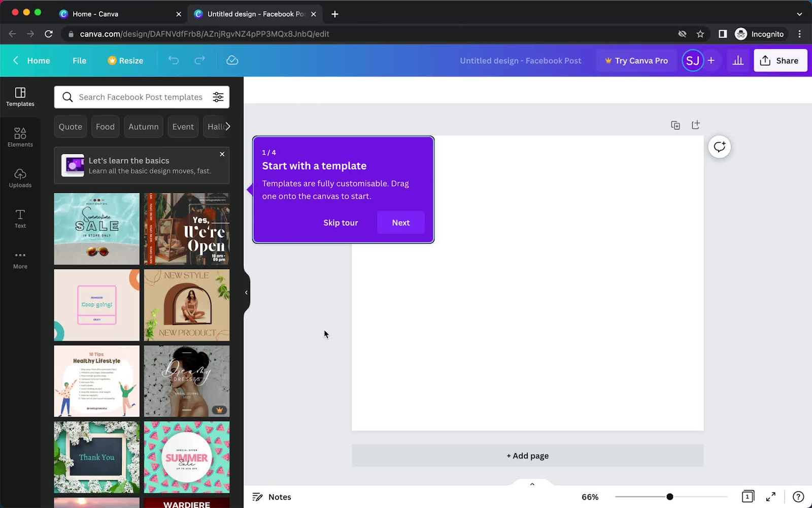Undo the last action

click(174, 60)
